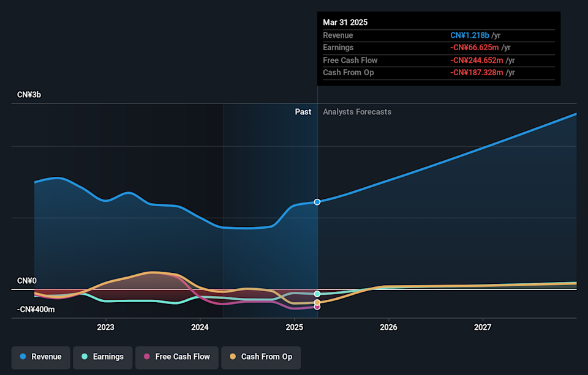588x375 pixels.
Task: Select the teal Earnings data point marker
Action: coord(317,294)
